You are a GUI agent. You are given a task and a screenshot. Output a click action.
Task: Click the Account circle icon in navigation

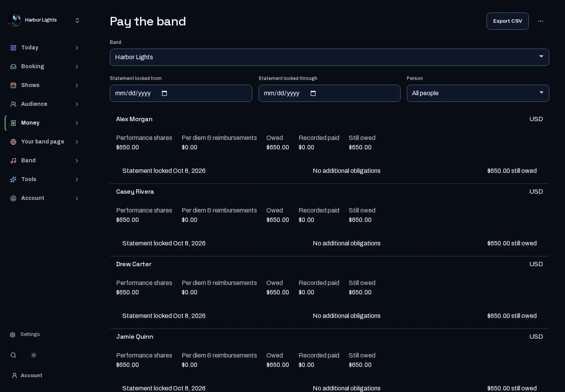pyautogui.click(x=13, y=198)
